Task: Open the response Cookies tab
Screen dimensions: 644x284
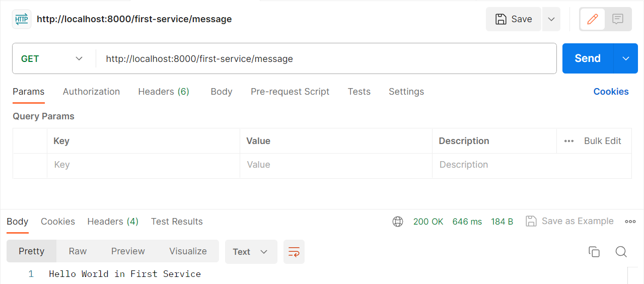Action: click(58, 222)
